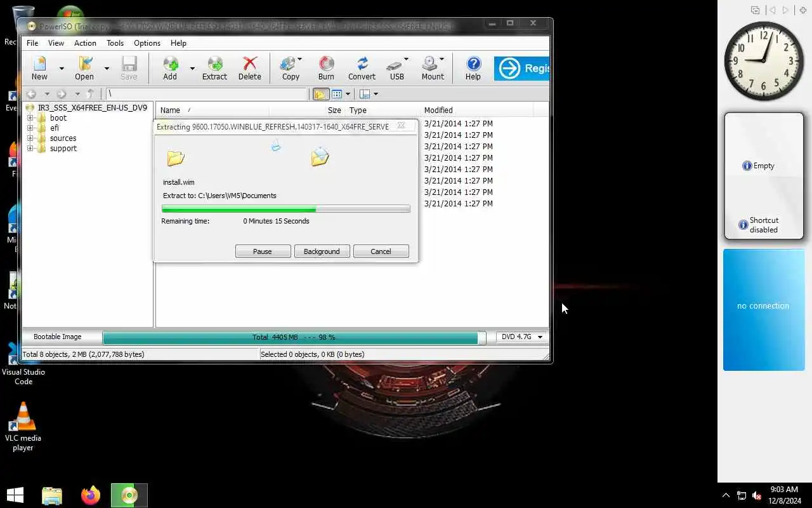The width and height of the screenshot is (812, 508).
Task: Click the USB toolbar icon
Action: coord(396,68)
